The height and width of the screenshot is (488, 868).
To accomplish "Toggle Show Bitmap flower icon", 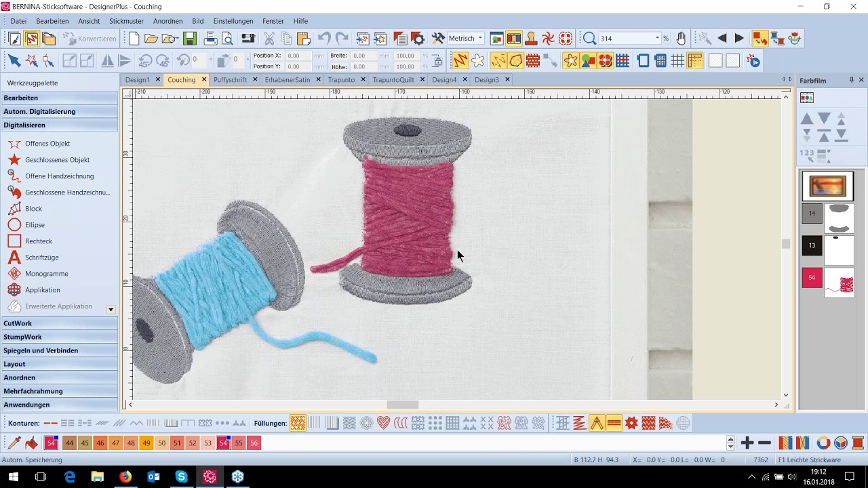I will (570, 61).
